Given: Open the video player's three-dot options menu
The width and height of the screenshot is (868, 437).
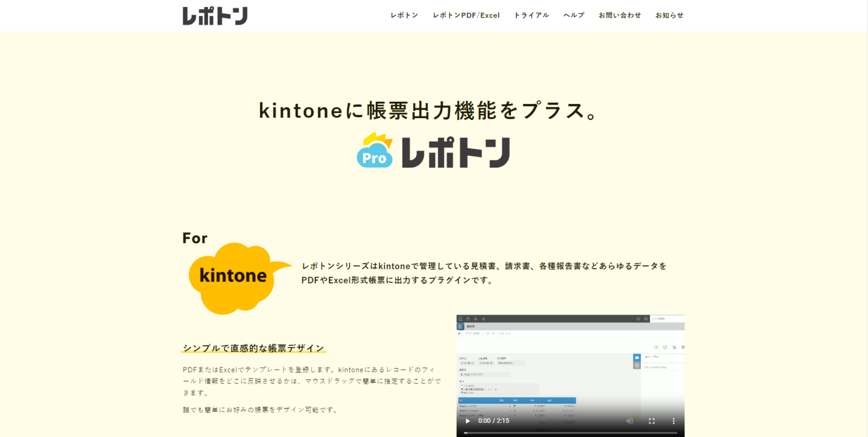Looking at the screenshot, I should 674,421.
